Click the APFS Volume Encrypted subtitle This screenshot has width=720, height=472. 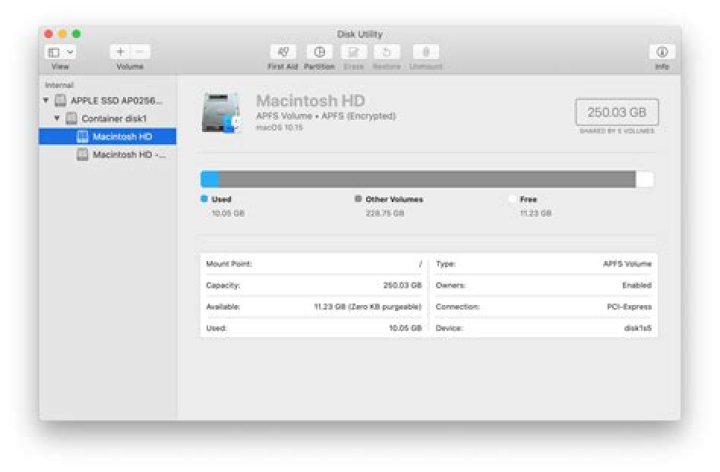326,116
